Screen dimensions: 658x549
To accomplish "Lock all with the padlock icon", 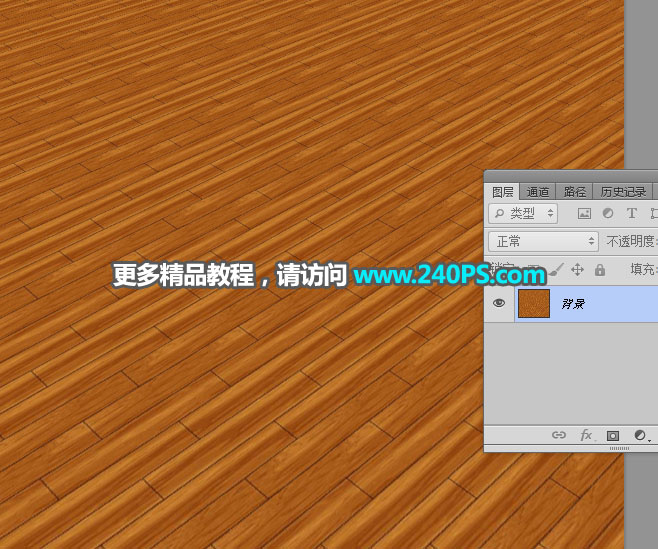I will click(x=600, y=269).
